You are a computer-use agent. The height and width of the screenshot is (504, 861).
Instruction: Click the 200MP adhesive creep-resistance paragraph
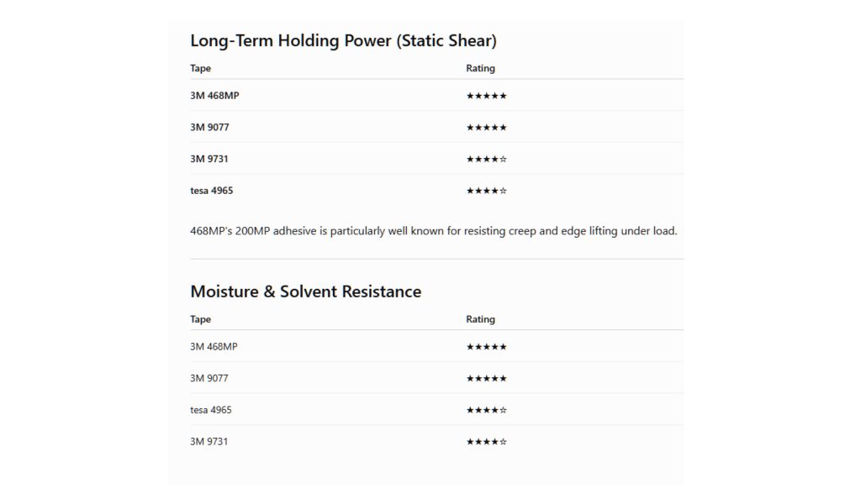point(434,231)
